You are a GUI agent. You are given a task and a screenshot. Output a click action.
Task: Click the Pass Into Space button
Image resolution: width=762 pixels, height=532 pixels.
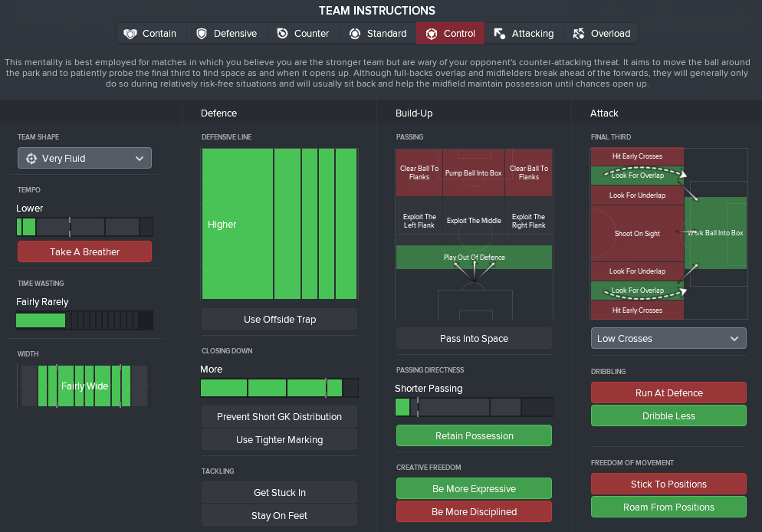474,339
